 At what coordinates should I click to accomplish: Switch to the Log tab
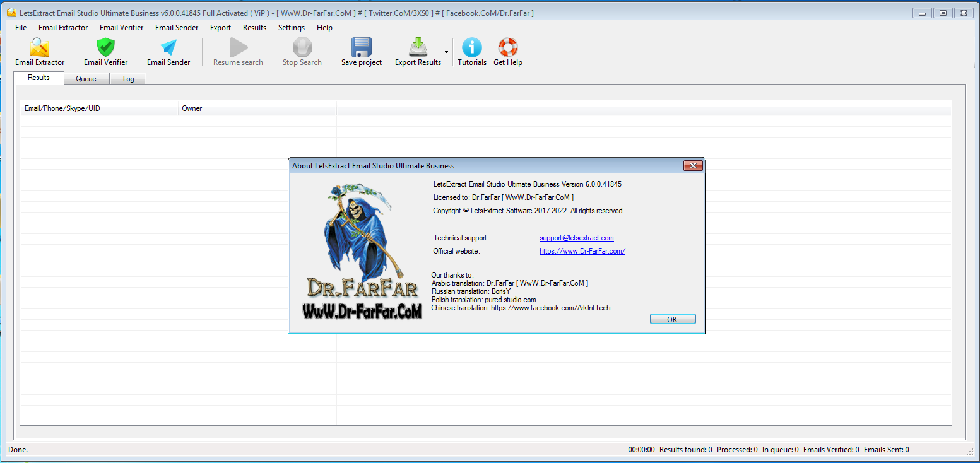128,79
